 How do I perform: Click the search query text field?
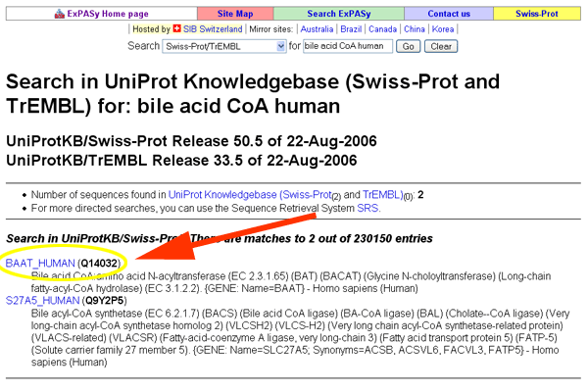(x=347, y=46)
